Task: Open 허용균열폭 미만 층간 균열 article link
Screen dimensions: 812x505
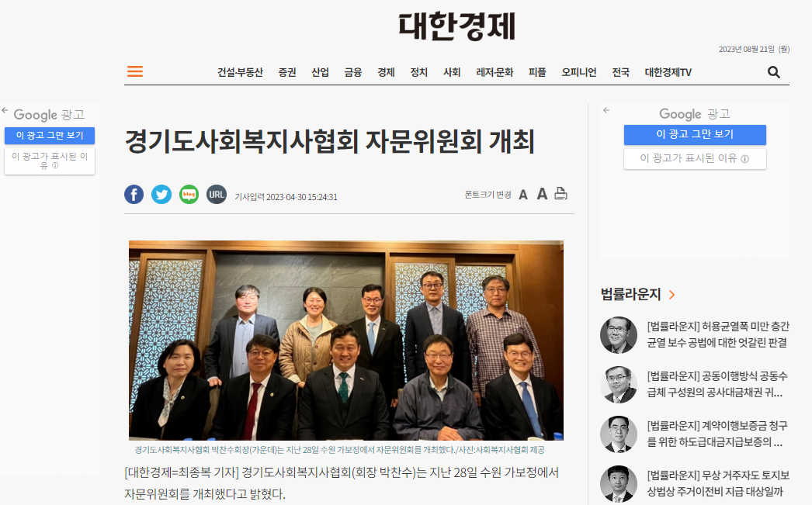Action: pyautogui.click(x=718, y=334)
